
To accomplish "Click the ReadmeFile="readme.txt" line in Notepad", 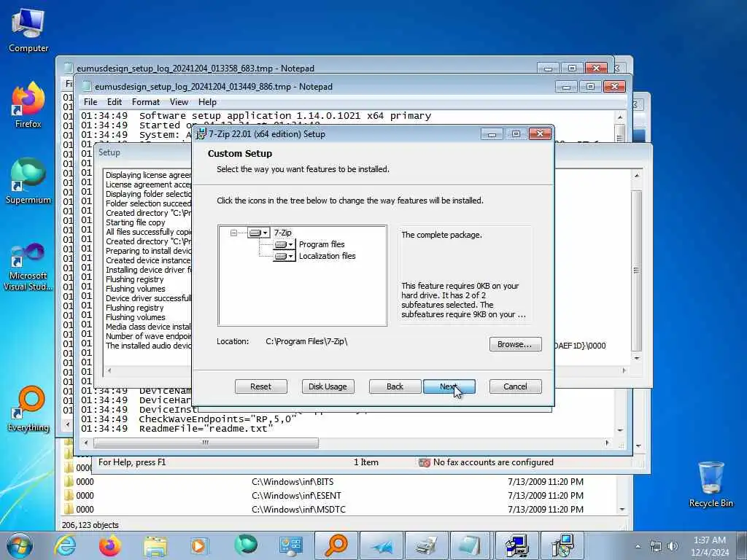I will [206, 429].
